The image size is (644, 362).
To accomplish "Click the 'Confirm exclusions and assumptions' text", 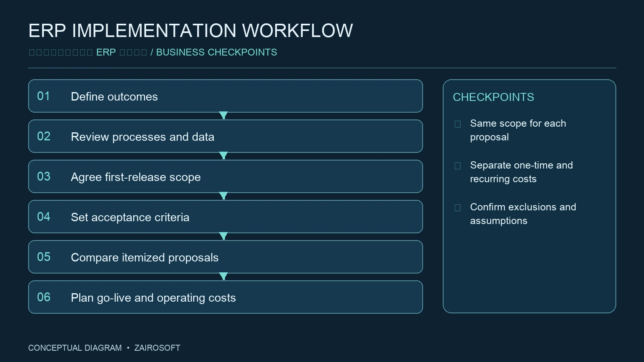I will coord(523,214).
